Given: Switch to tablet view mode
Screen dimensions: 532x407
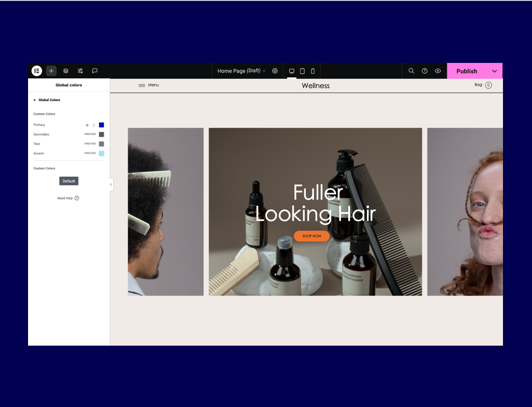Looking at the screenshot, I should pos(302,71).
